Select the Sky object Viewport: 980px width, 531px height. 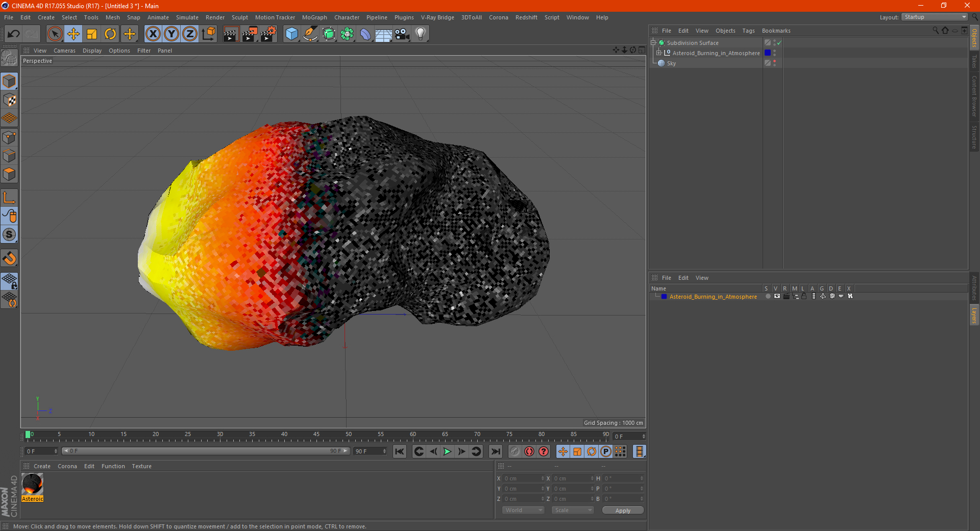[x=671, y=63]
